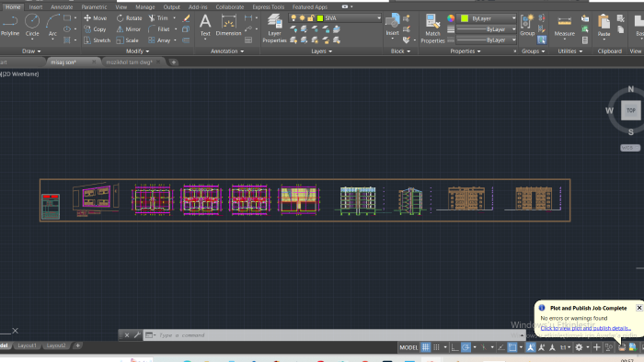
Task: Click the 2D Wireframe visual style label
Action: click(20, 74)
